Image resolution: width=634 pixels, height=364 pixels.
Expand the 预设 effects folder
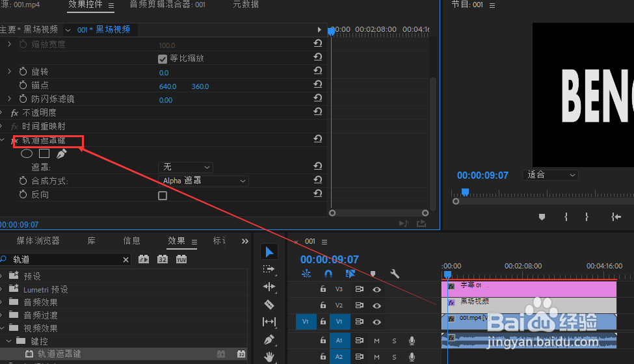click(x=1, y=276)
